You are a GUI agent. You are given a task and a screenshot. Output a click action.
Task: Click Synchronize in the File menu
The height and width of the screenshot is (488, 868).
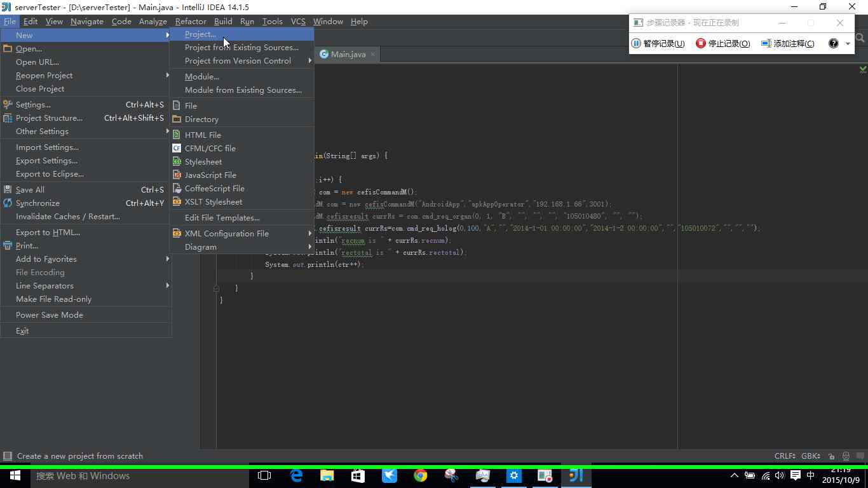(86, 203)
